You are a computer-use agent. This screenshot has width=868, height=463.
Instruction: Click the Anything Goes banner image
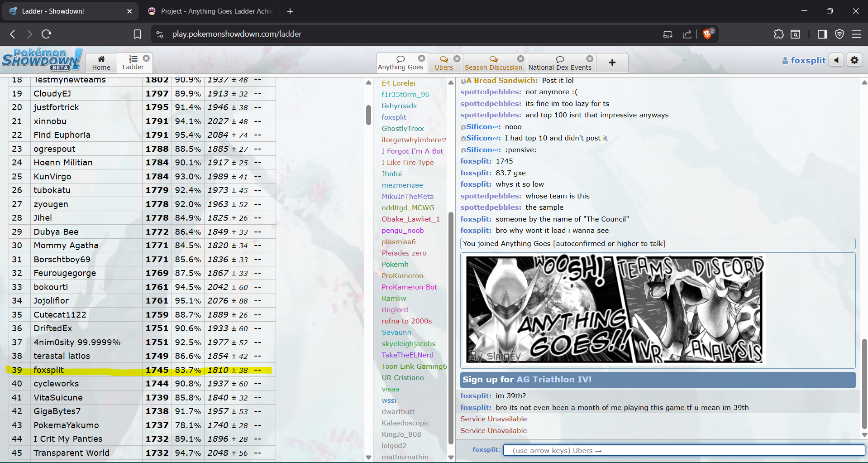coord(615,310)
